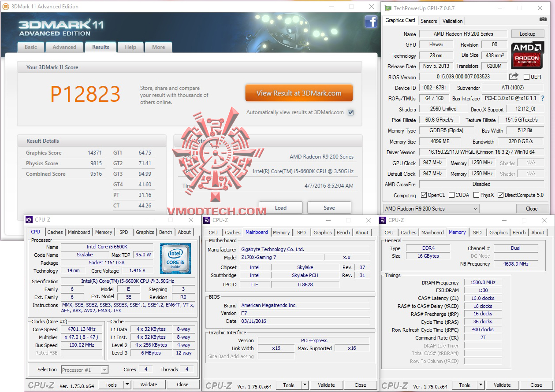
Task: Click the 3DMark 11 icon in the titlebar
Action: 5,7
